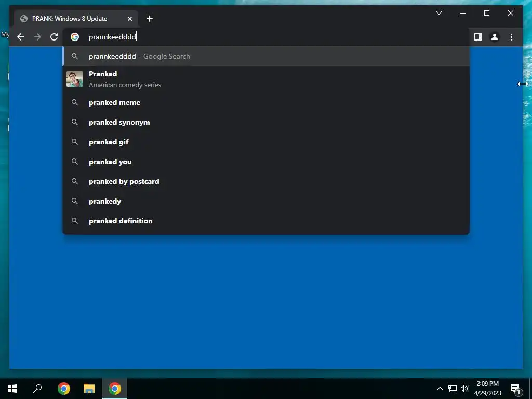Viewport: 532px width, 399px height.
Task: Open the clock showing 2:09 PM
Action: pos(487,389)
